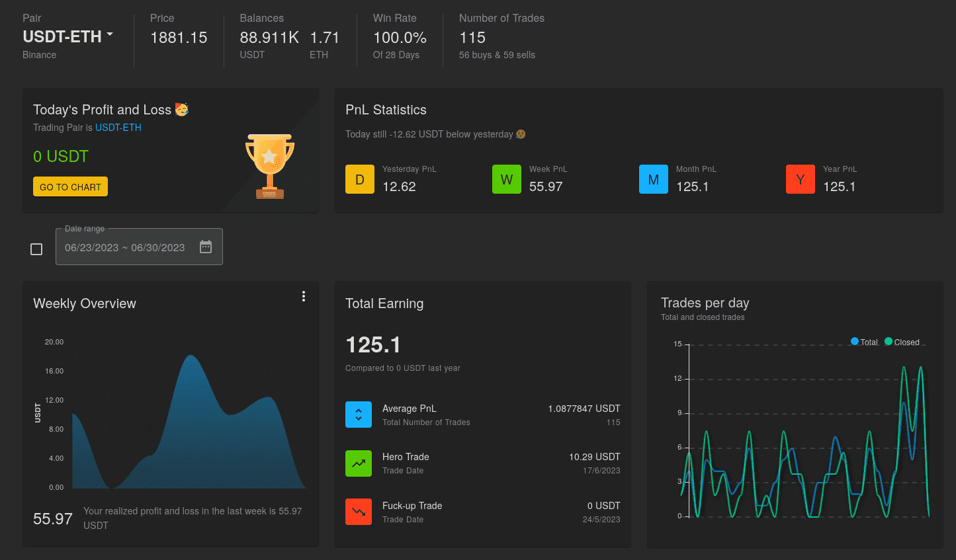This screenshot has width=956, height=560.
Task: Click the Number of Trades value 115
Action: [x=472, y=38]
